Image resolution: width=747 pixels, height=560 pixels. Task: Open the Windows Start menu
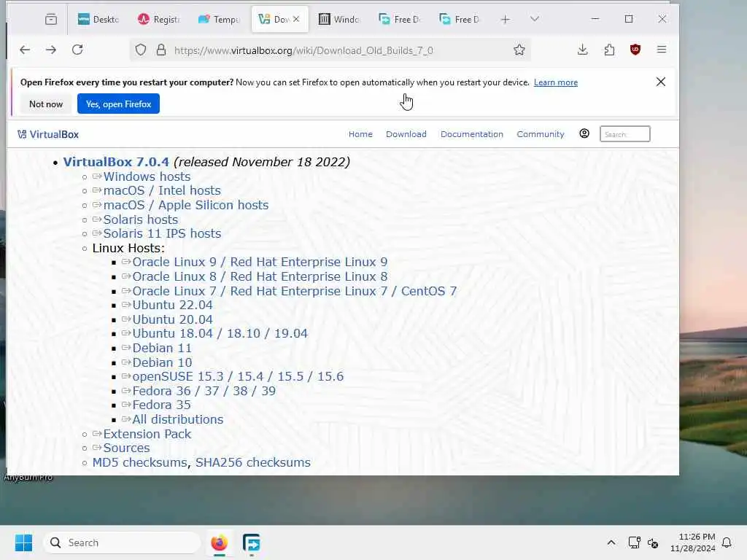(24, 542)
